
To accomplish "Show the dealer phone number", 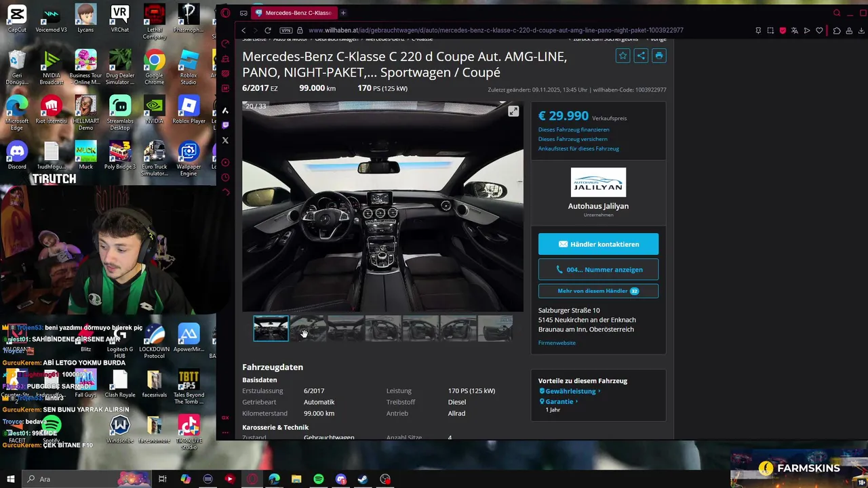I will (598, 269).
